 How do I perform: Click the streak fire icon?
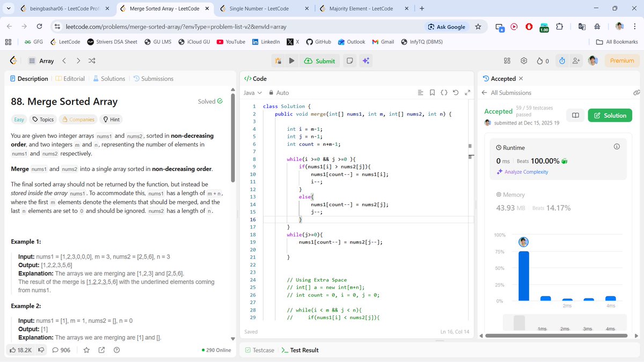coord(540,61)
